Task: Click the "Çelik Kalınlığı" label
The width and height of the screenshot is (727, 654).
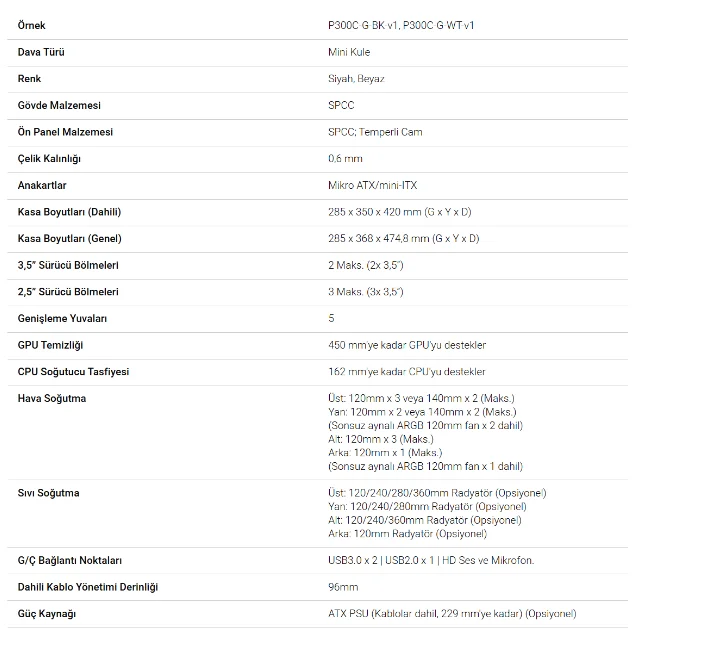Action: point(49,158)
